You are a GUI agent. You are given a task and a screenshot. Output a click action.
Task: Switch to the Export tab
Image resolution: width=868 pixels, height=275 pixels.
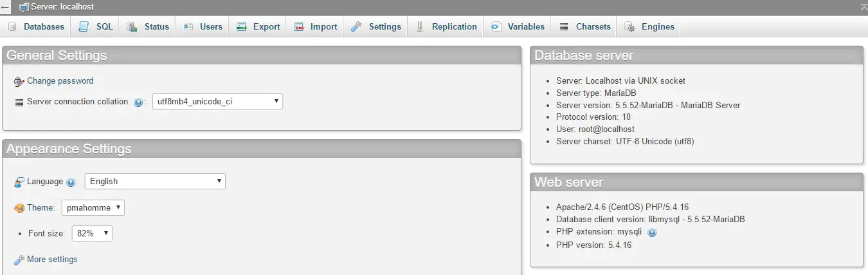pos(258,27)
